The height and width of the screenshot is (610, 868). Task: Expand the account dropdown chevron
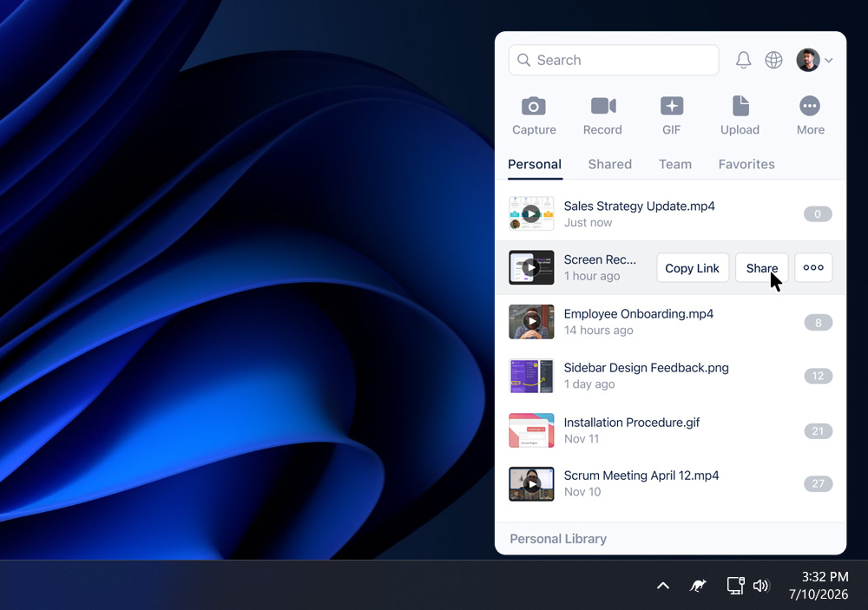[x=829, y=61]
